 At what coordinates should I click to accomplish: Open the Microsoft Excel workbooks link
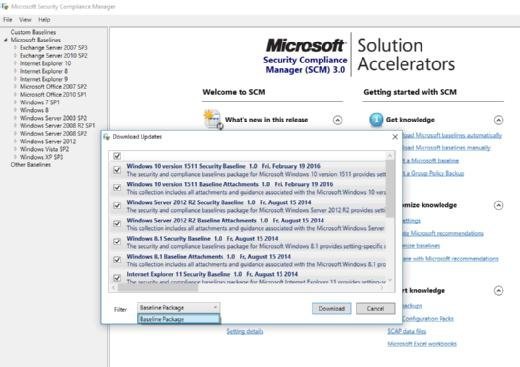[x=422, y=344]
